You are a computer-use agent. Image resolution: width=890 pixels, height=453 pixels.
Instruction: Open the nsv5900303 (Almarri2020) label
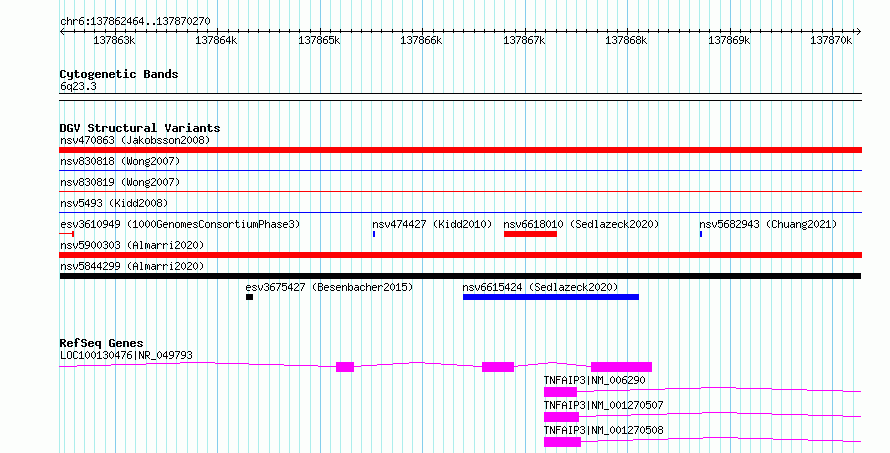click(132, 245)
